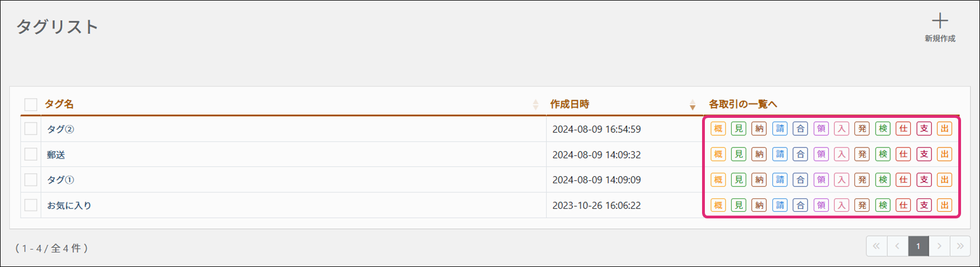Check the タグ② row checkbox
The width and height of the screenshot is (980, 267).
pyautogui.click(x=31, y=129)
